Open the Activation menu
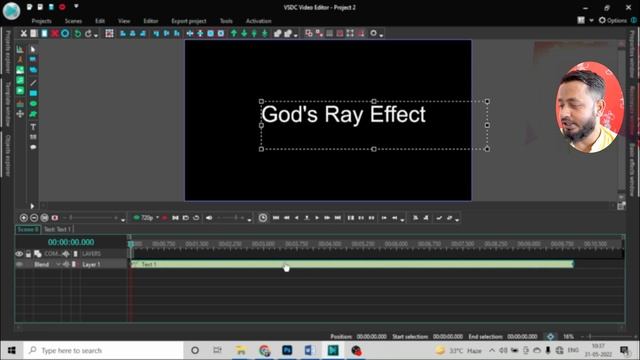640x360 pixels. 258,21
